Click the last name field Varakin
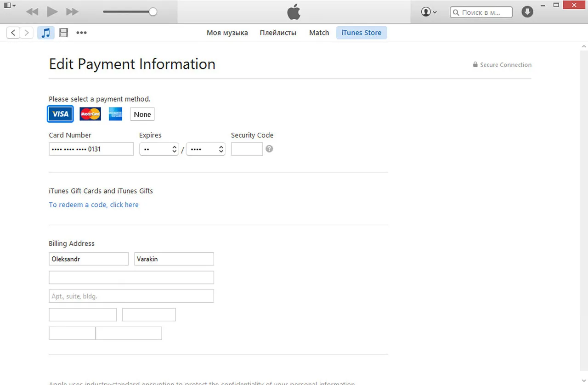The width and height of the screenshot is (588, 385). tap(174, 259)
